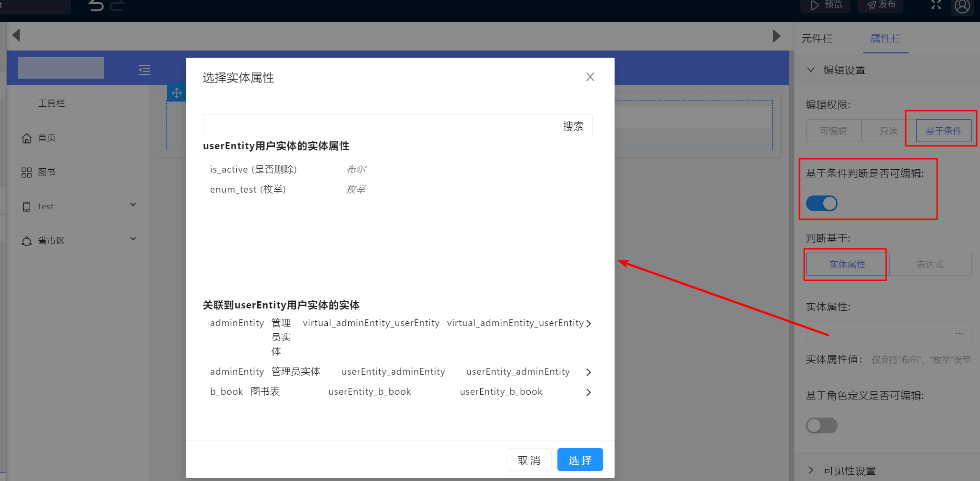
Task: Select is_active (是否删除) attribute
Action: click(x=253, y=169)
